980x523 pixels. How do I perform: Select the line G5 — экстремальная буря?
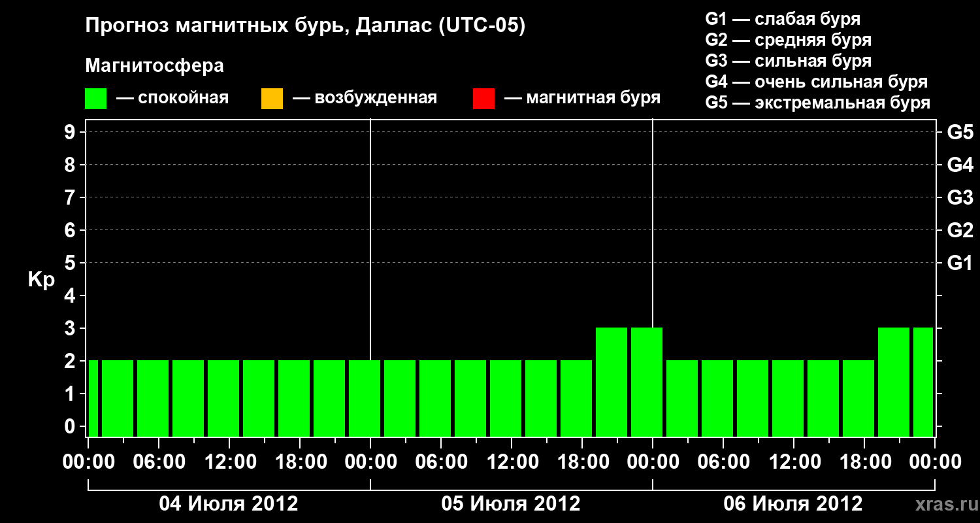[x=818, y=103]
